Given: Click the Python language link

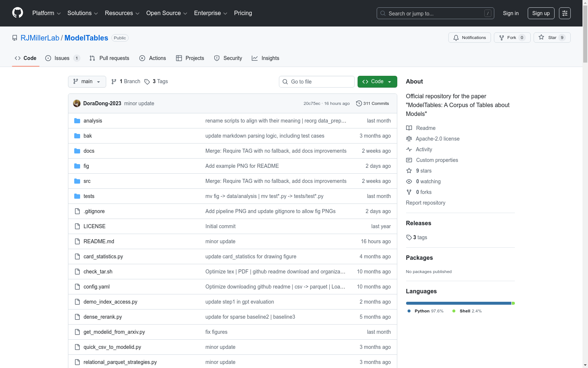Looking at the screenshot, I should (426, 311).
